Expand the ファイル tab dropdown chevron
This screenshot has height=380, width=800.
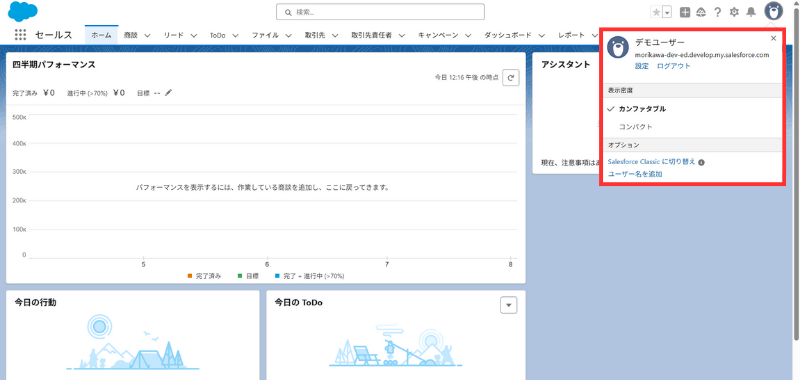pyautogui.click(x=289, y=36)
